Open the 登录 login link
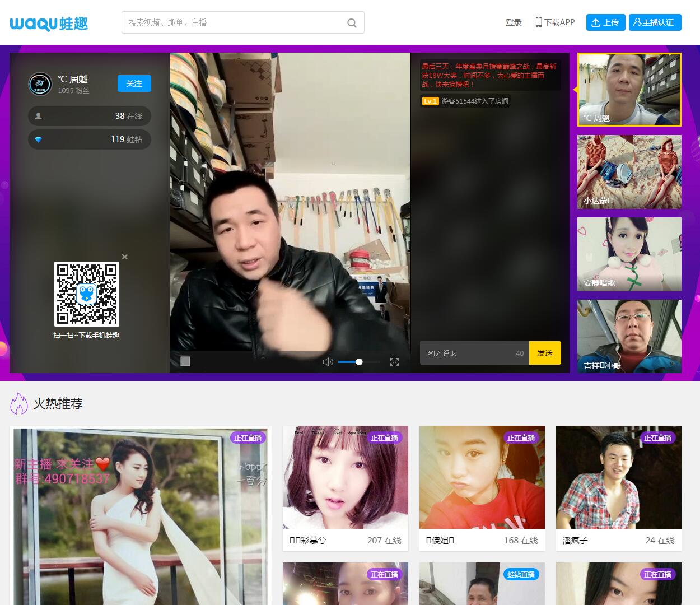 point(514,22)
